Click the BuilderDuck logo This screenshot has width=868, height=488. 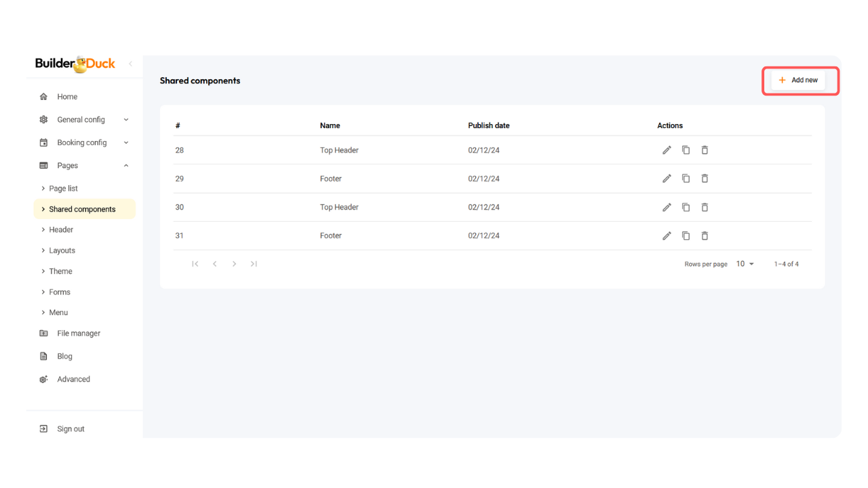(75, 64)
